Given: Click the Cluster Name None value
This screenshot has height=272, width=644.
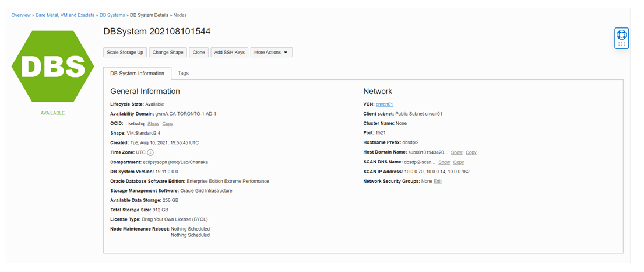Looking at the screenshot, I should click(x=402, y=123).
